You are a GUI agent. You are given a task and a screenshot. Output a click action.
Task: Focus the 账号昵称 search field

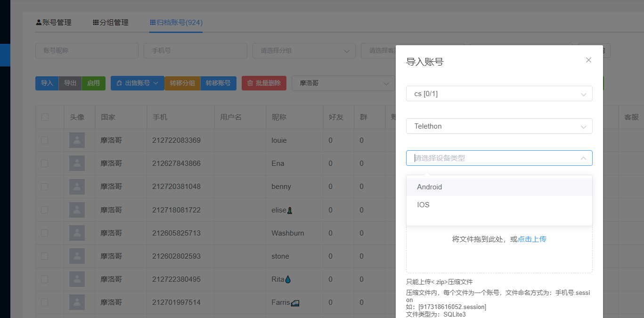pos(87,50)
